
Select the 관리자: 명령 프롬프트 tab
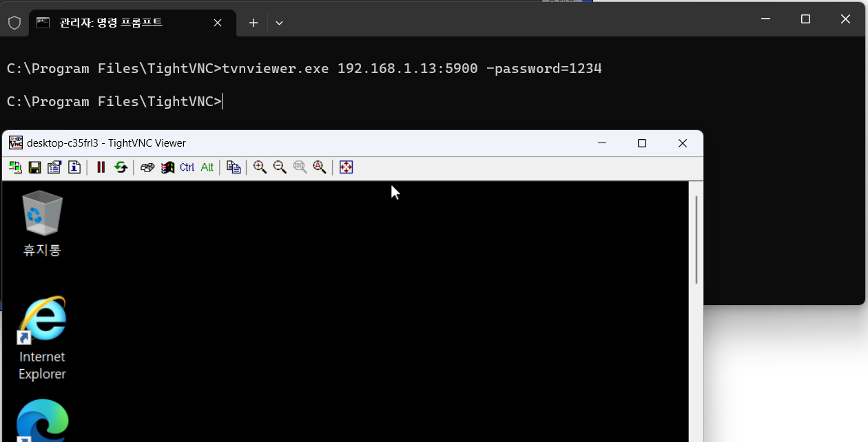(131, 23)
